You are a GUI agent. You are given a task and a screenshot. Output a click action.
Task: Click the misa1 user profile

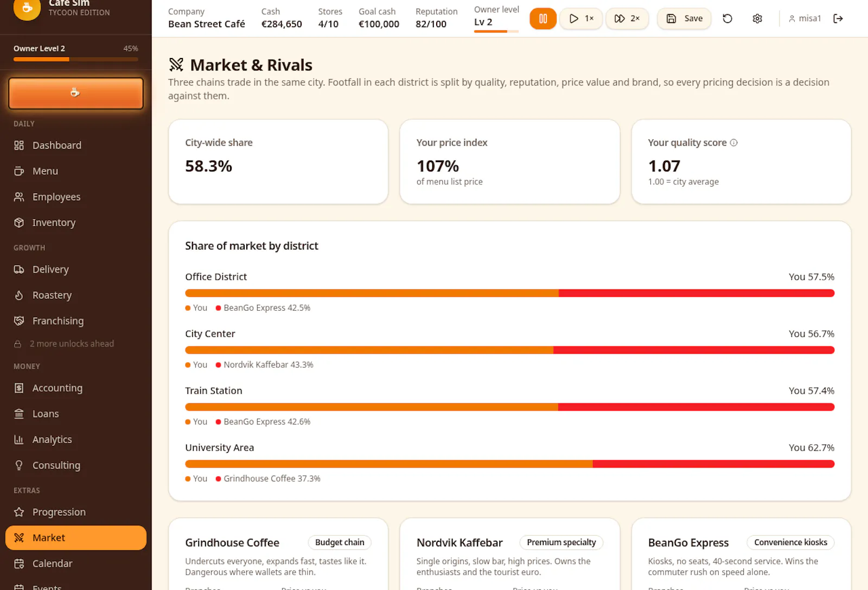[x=805, y=18]
